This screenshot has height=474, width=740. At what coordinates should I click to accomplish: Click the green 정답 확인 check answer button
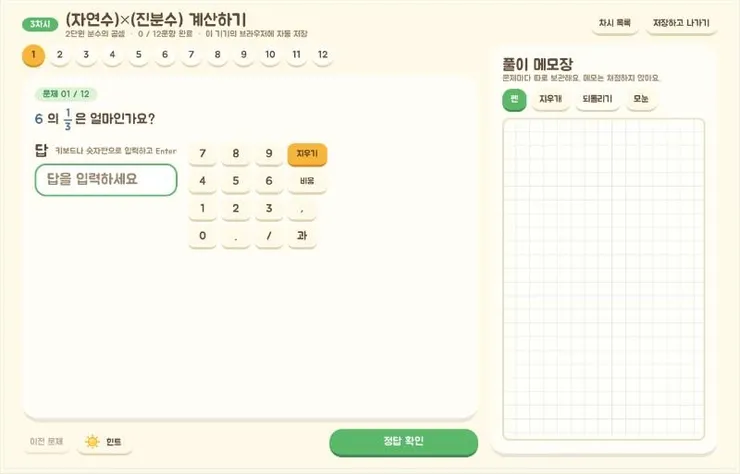click(x=404, y=442)
